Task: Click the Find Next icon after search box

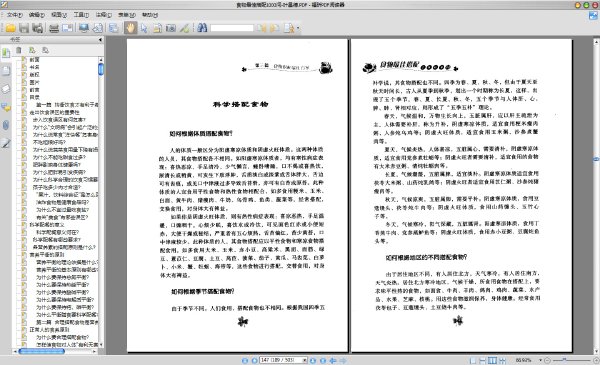Action: click(x=275, y=28)
